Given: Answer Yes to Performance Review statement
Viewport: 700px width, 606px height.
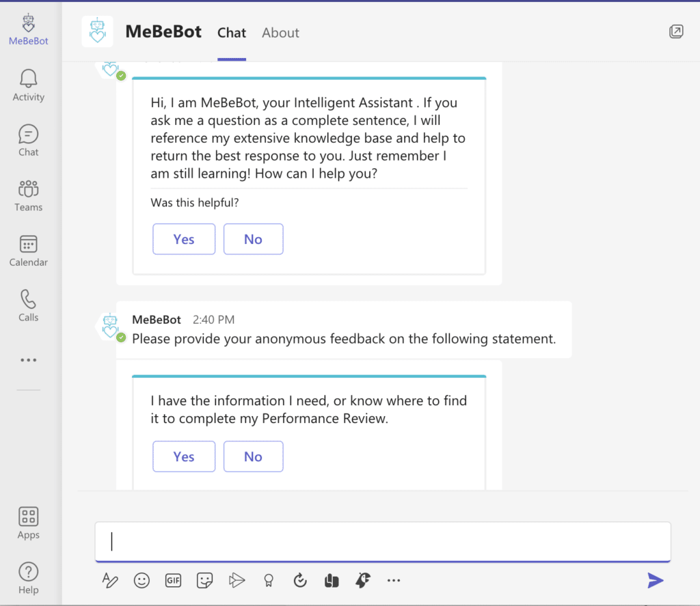Looking at the screenshot, I should pos(184,456).
